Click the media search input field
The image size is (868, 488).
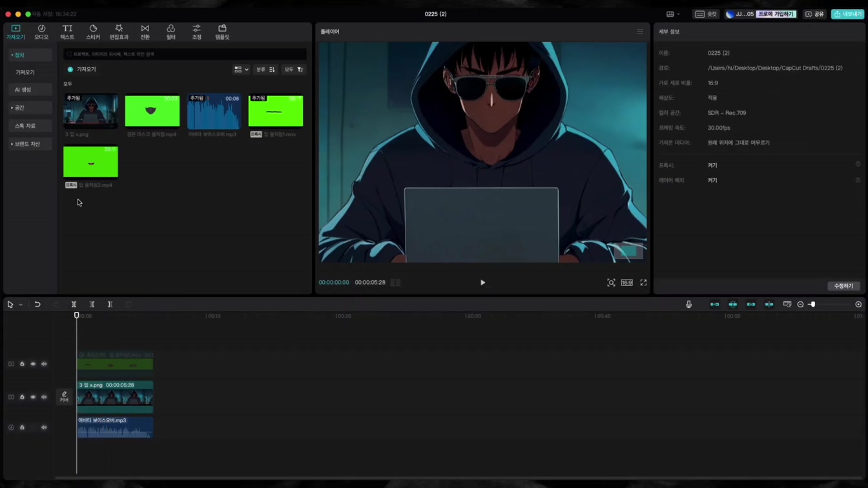tap(185, 54)
